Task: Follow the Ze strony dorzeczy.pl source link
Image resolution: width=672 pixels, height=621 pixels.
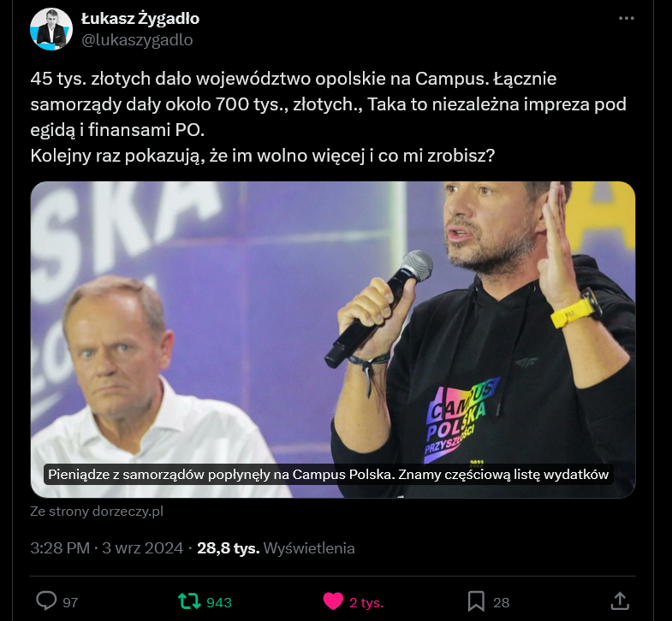Action: coord(97,512)
